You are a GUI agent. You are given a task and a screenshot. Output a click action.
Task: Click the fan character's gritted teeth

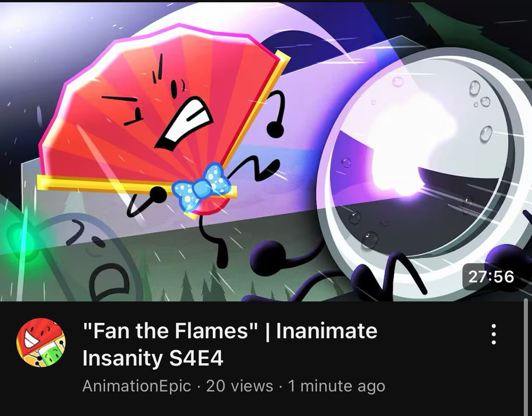[185, 123]
